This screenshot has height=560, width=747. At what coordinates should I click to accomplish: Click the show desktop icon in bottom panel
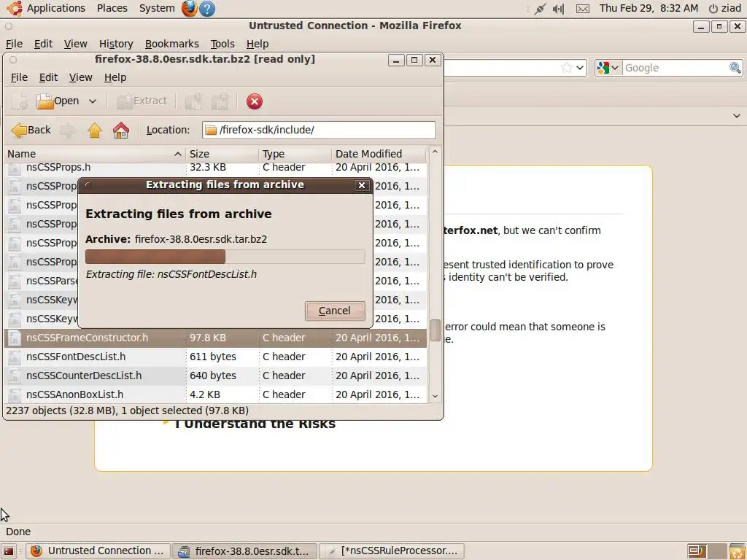9,551
